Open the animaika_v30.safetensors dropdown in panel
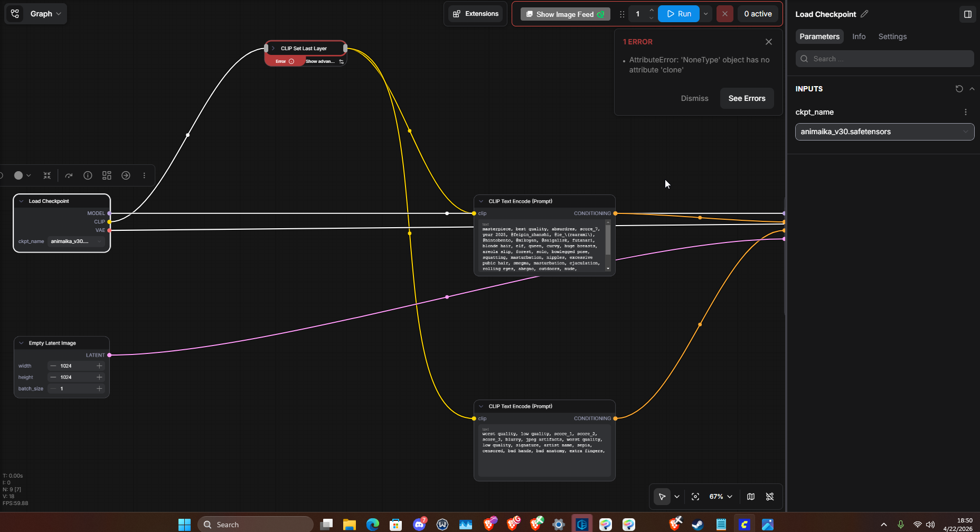980x532 pixels. point(884,132)
